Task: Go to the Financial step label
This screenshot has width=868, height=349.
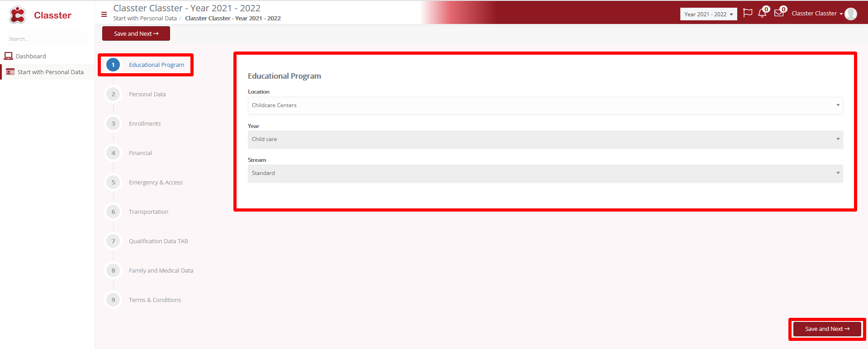Action: point(140,153)
